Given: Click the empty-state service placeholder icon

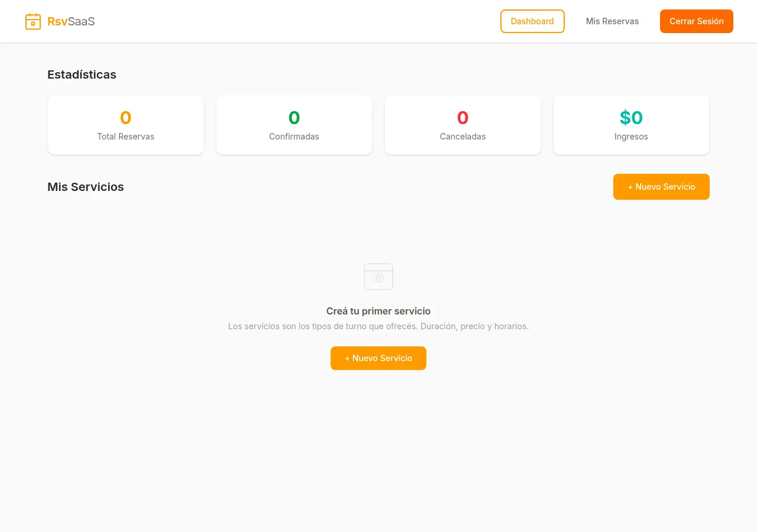Looking at the screenshot, I should pos(378,277).
